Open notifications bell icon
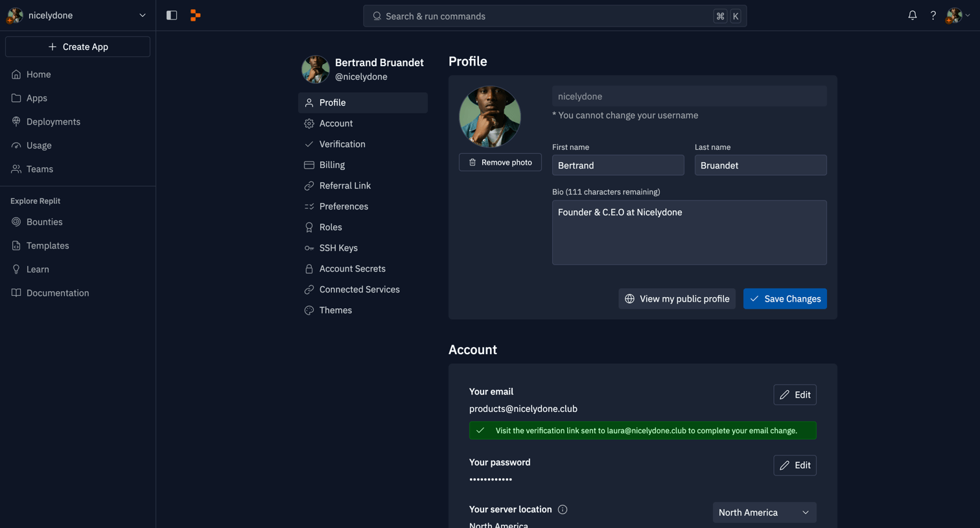 pyautogui.click(x=913, y=16)
